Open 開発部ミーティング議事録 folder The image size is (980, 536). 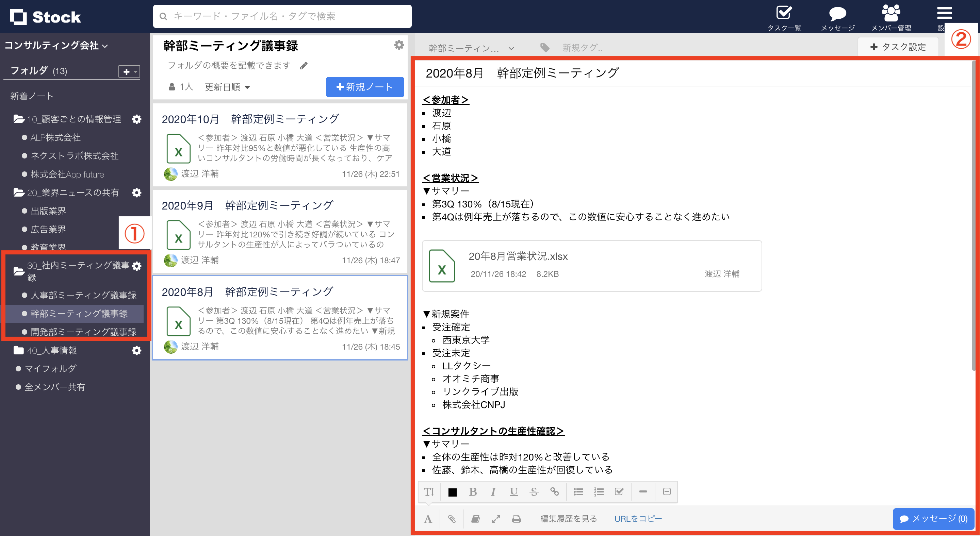[x=83, y=332]
